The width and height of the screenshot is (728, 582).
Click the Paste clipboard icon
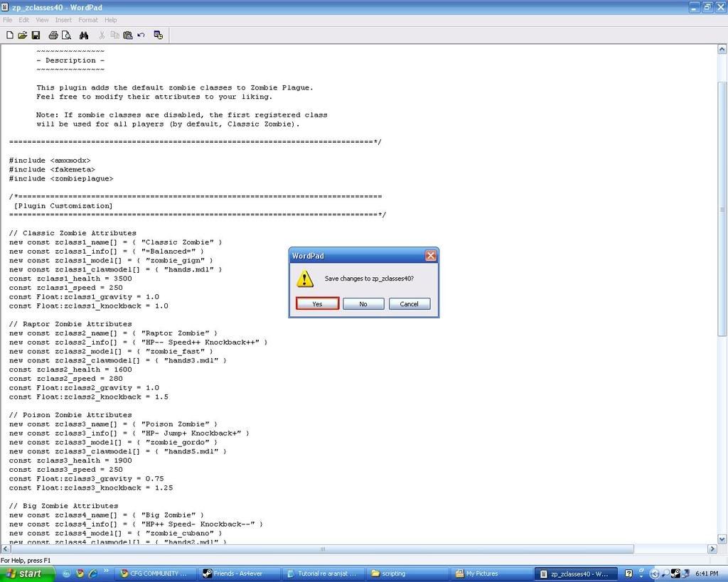pos(128,36)
